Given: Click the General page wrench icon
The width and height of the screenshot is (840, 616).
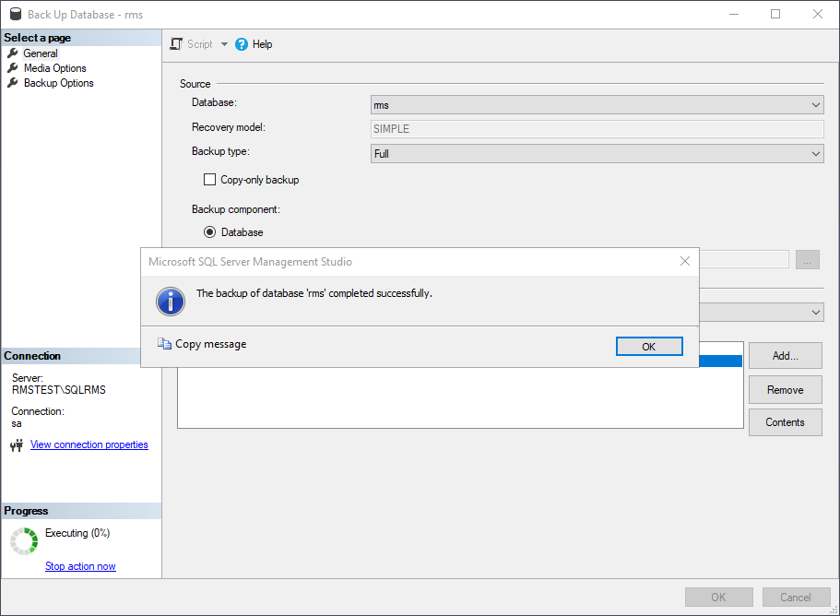Looking at the screenshot, I should pyautogui.click(x=12, y=53).
